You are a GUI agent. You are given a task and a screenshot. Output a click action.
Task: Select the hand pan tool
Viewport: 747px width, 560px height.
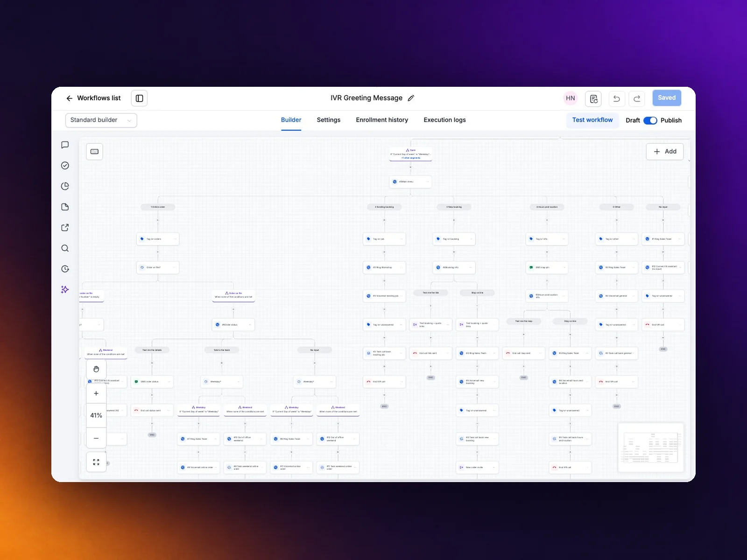(x=96, y=369)
